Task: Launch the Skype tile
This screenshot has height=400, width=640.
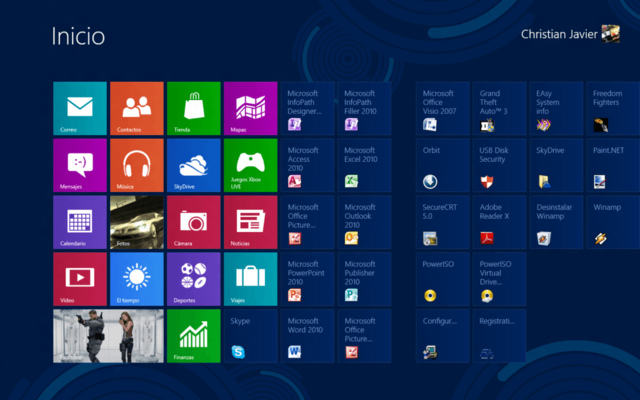Action: (x=251, y=336)
